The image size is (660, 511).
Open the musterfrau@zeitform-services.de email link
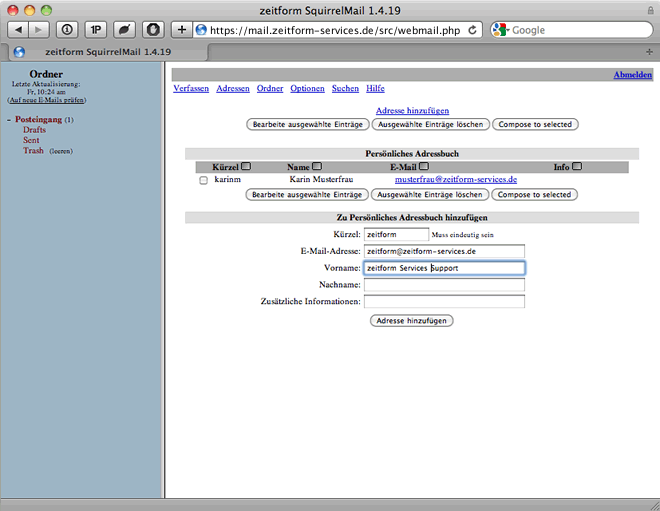pyautogui.click(x=456, y=179)
